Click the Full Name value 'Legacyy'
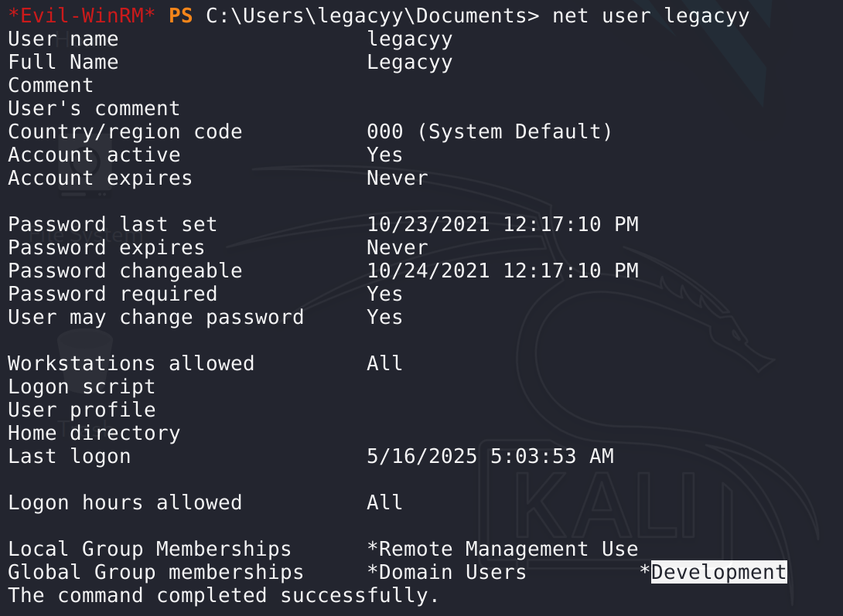This screenshot has width=843, height=616. [409, 63]
